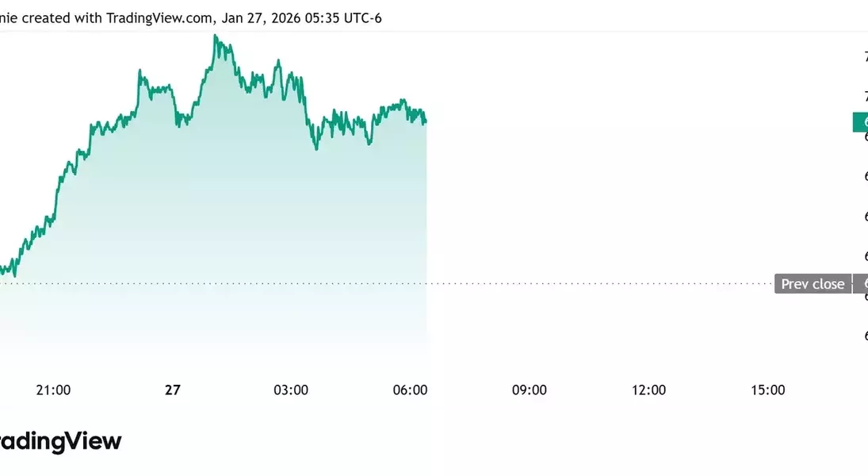Screen dimensions: 868x476
Task: Select the 21:00 time axis label
Action: coord(53,390)
